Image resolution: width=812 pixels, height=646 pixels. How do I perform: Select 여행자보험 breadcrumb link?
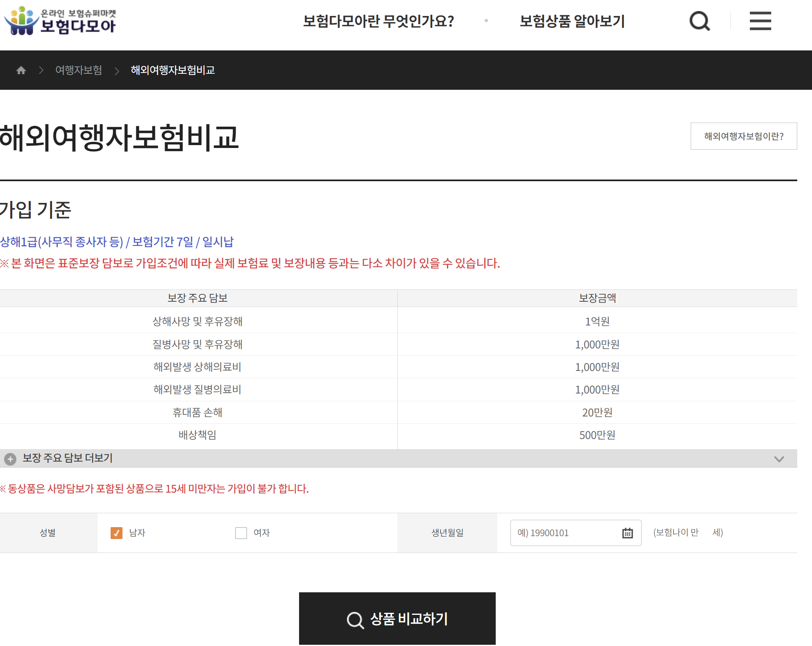point(79,70)
